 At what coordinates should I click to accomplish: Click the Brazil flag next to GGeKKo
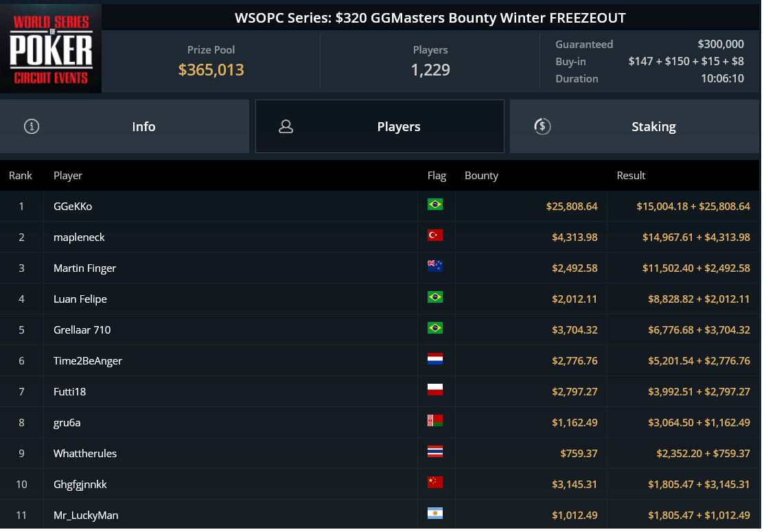coord(434,204)
